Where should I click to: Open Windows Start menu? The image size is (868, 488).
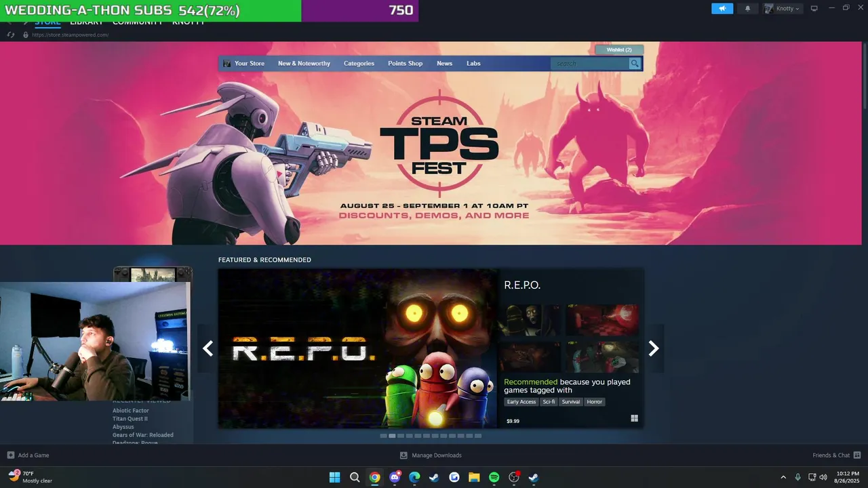point(334,477)
